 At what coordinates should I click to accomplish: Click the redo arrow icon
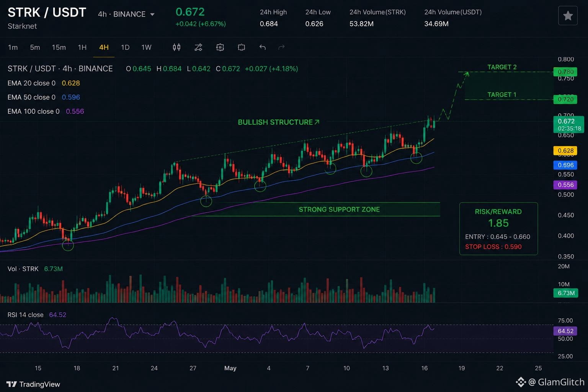coord(281,47)
